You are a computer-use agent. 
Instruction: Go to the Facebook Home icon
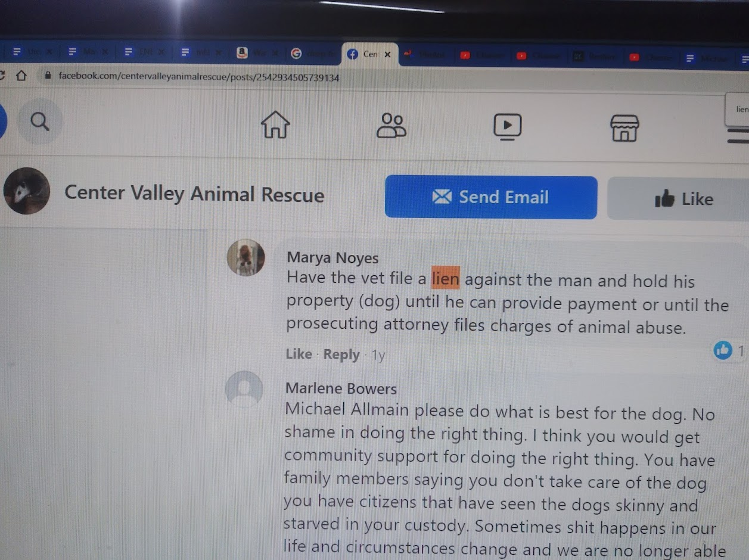coord(275,125)
